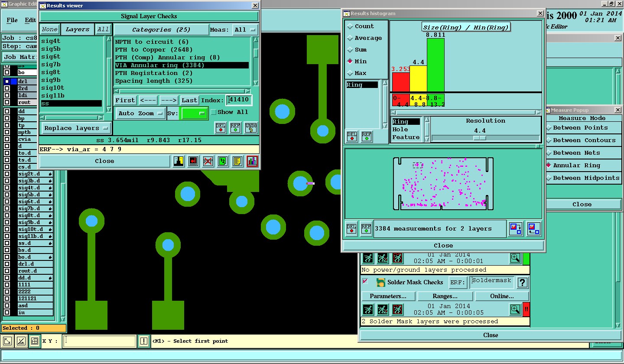Click the black-and-yellow face icon beside Close
The width and height of the screenshot is (624, 364).
point(179,161)
